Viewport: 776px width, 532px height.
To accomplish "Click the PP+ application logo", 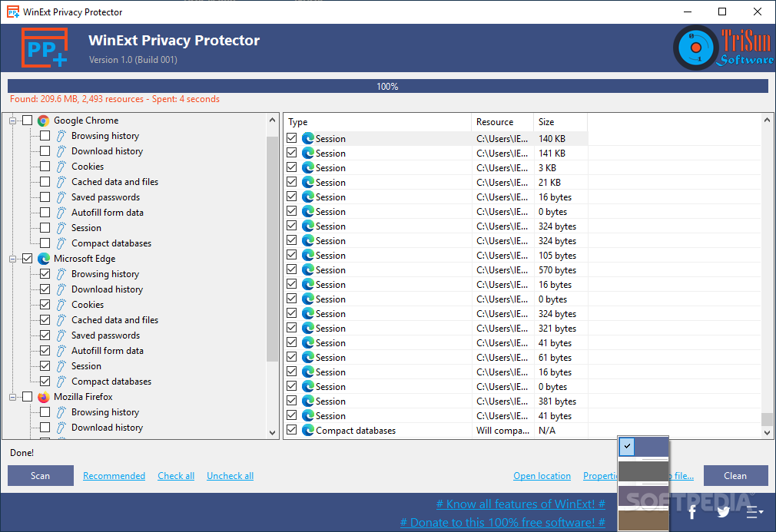I will 45,48.
